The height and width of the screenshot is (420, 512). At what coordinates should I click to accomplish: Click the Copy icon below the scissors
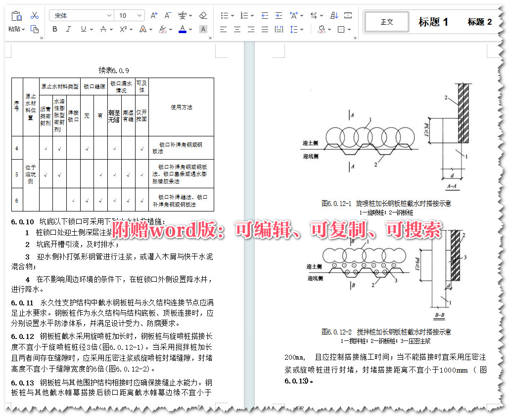pos(35,29)
